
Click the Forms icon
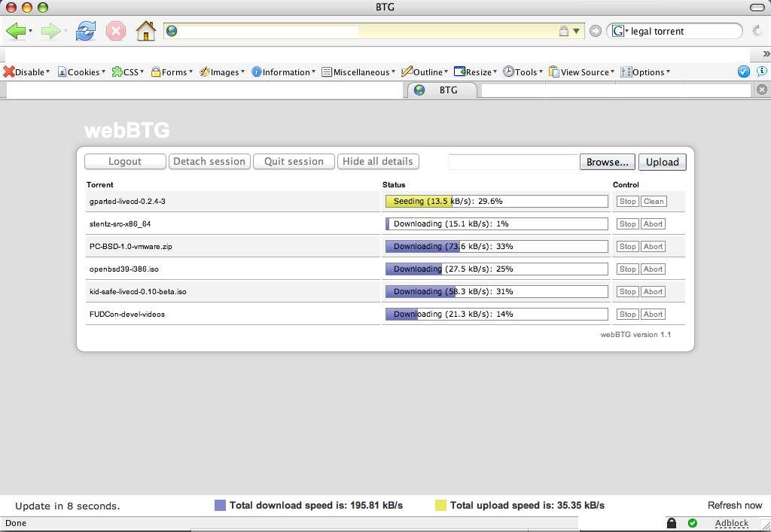point(156,71)
